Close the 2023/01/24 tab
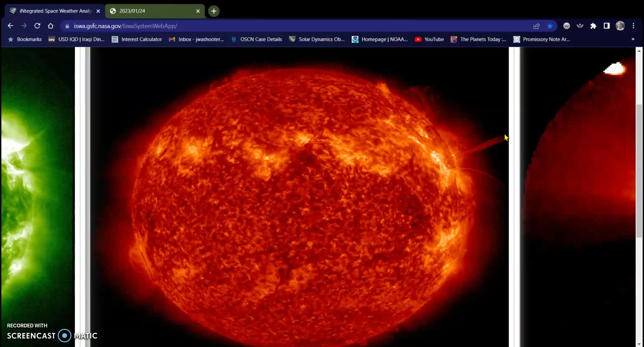This screenshot has height=347, width=644. 198,11
